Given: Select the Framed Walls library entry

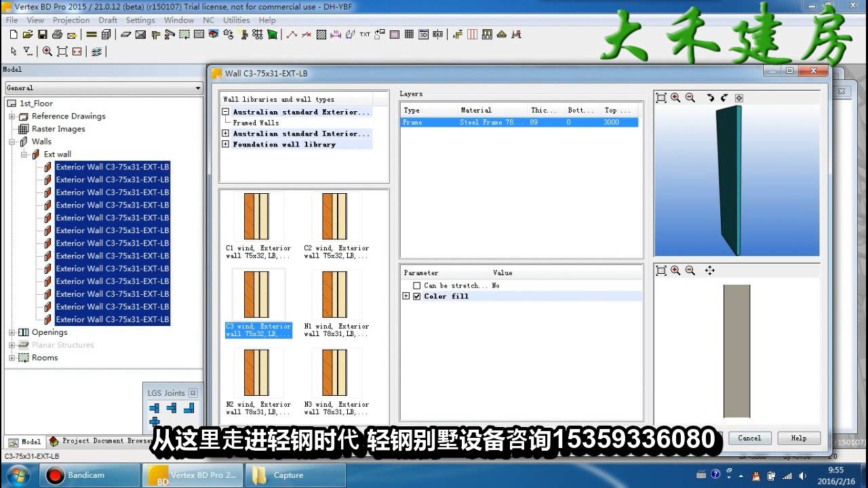Looking at the screenshot, I should tap(256, 123).
